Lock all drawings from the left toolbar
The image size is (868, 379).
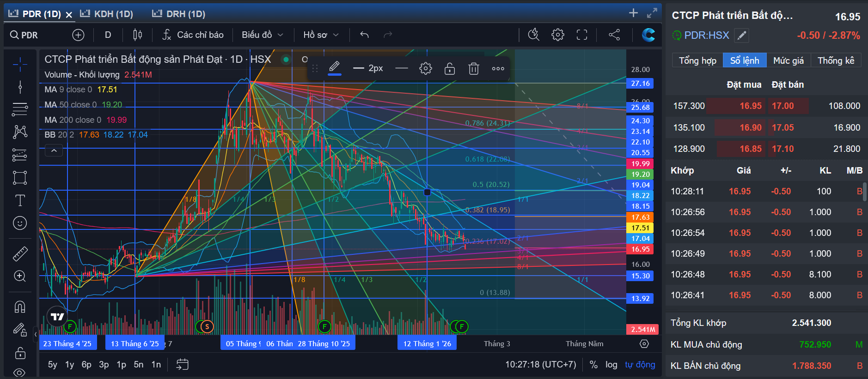(20, 353)
